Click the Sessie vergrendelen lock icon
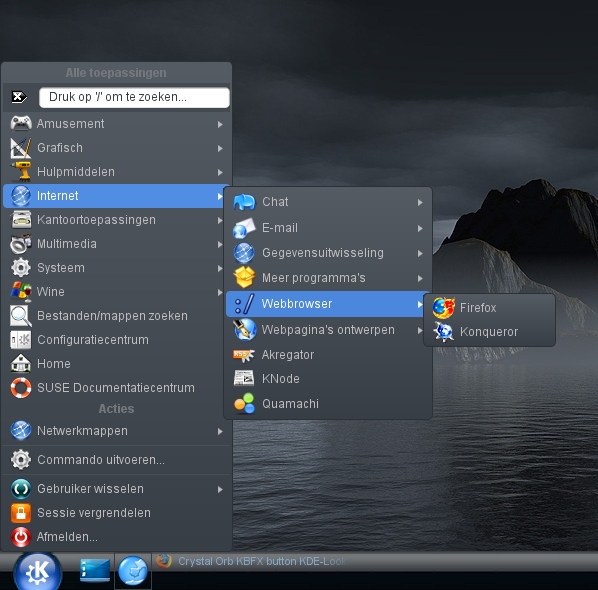Image resolution: width=598 pixels, height=590 pixels. coord(21,513)
